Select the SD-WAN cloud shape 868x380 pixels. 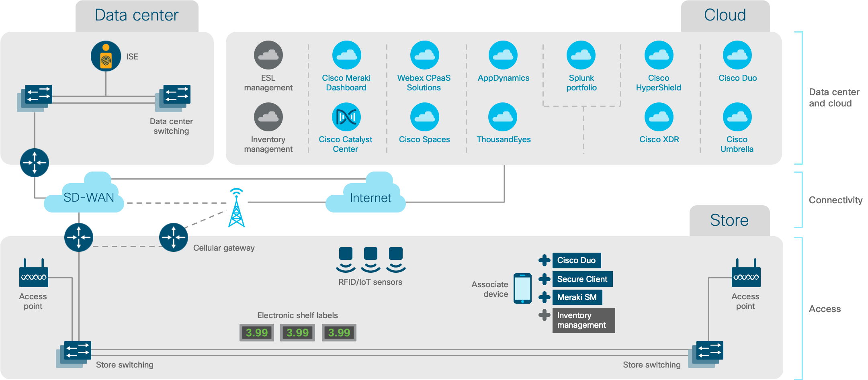tap(84, 193)
